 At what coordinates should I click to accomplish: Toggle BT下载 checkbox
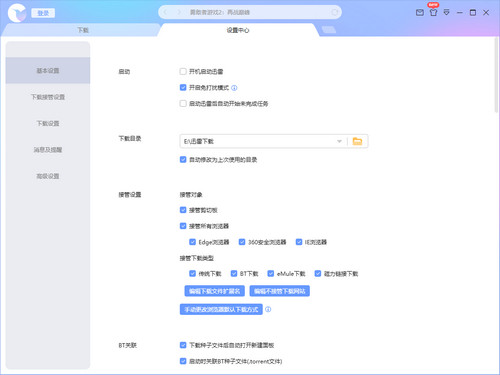pyautogui.click(x=234, y=274)
